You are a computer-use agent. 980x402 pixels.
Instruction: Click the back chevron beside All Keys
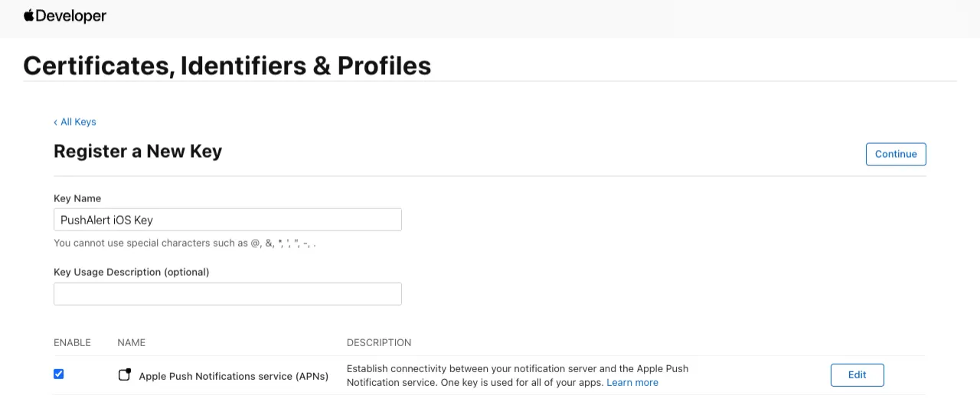pos(55,123)
